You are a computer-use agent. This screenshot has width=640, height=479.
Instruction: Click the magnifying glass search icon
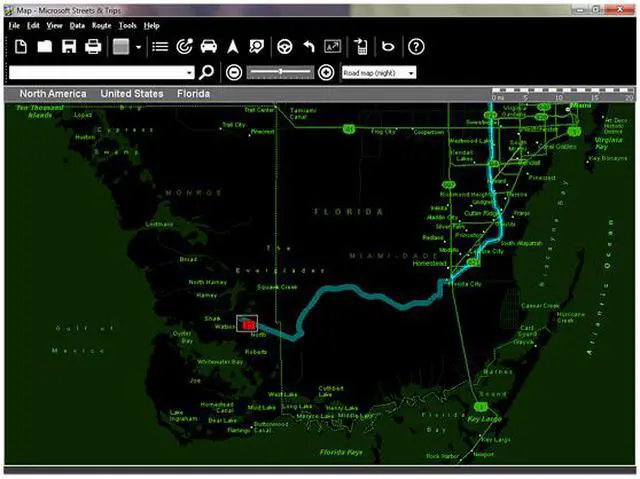[x=207, y=72]
